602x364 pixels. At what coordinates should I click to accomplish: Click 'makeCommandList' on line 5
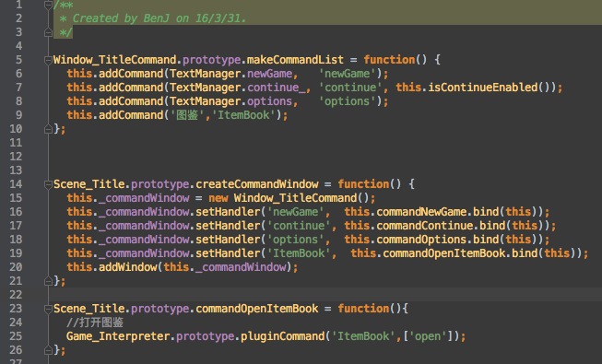pyautogui.click(x=295, y=60)
